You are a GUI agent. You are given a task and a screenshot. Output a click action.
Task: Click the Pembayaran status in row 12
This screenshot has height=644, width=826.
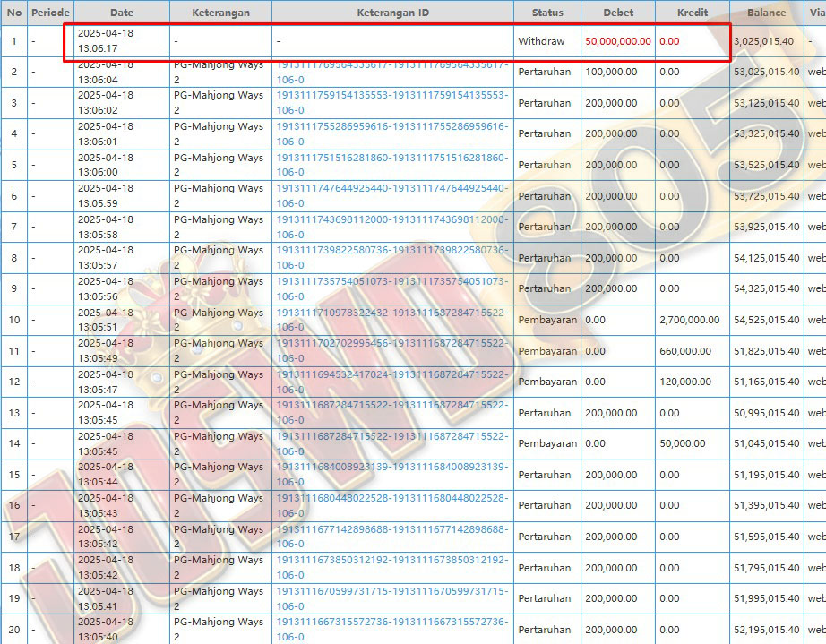point(547,382)
